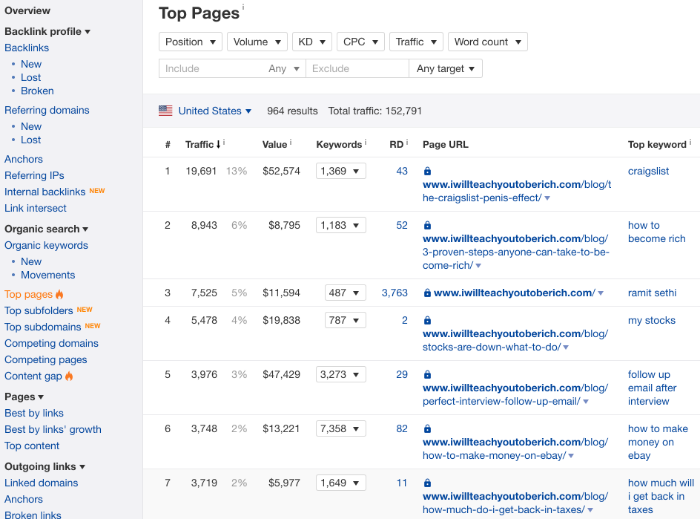Viewport: 700px width, 519px height.
Task: Open the craigslist-penis-effect page URL
Action: coord(517,191)
